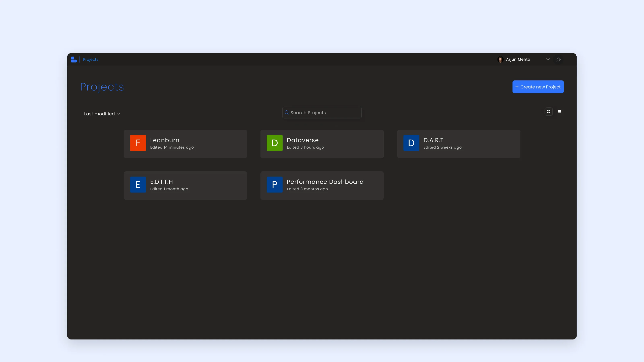Viewport: 644px width, 362px height.
Task: Open the E.D.I.T.H project card
Action: click(x=185, y=185)
